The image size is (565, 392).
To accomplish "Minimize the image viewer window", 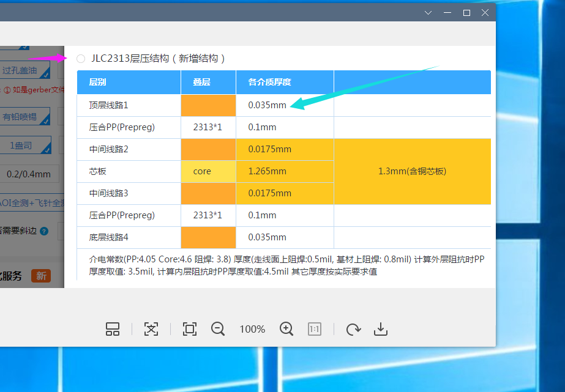I will [x=447, y=13].
